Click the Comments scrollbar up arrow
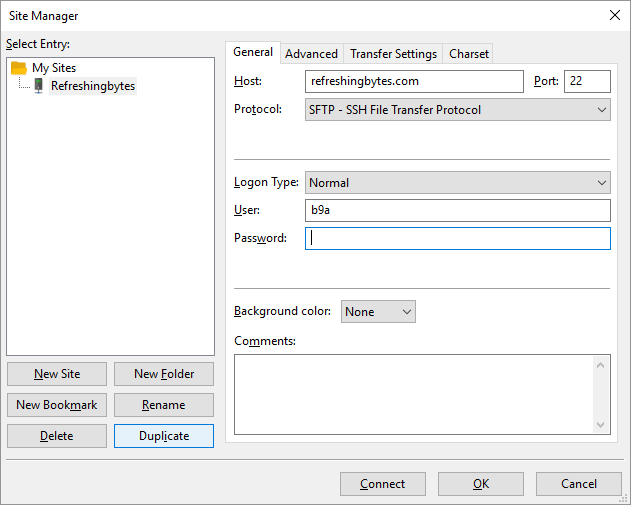 click(600, 365)
